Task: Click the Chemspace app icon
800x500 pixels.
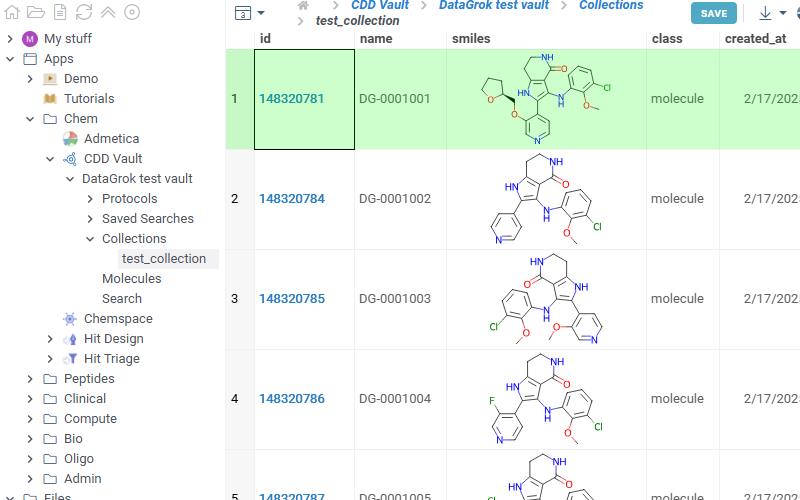Action: [x=70, y=319]
